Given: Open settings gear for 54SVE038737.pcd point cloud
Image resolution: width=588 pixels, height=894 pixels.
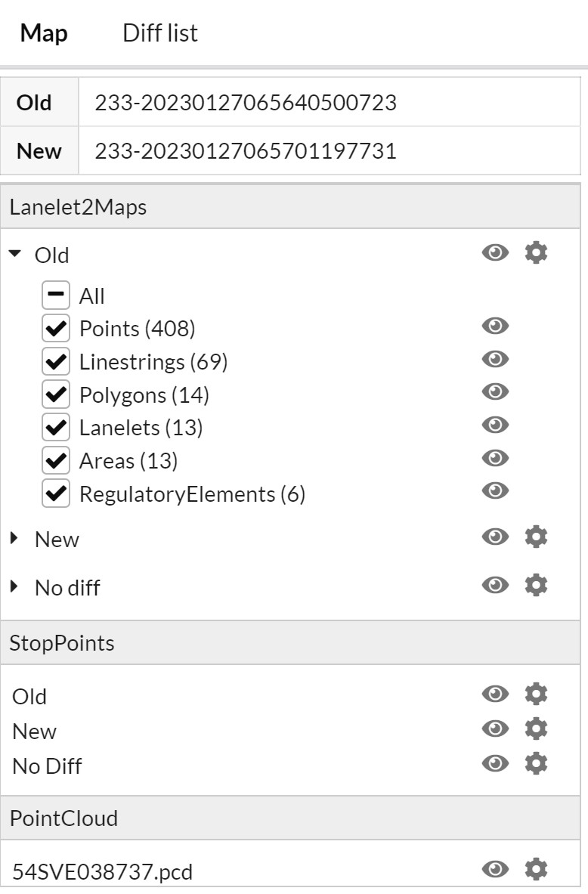Looking at the screenshot, I should [x=536, y=869].
